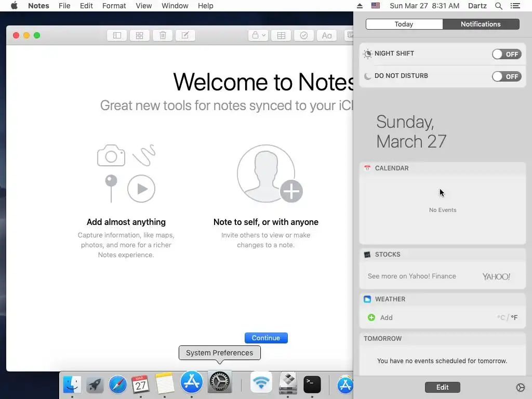Open Finder from the Dock
The image size is (532, 399).
point(72,384)
